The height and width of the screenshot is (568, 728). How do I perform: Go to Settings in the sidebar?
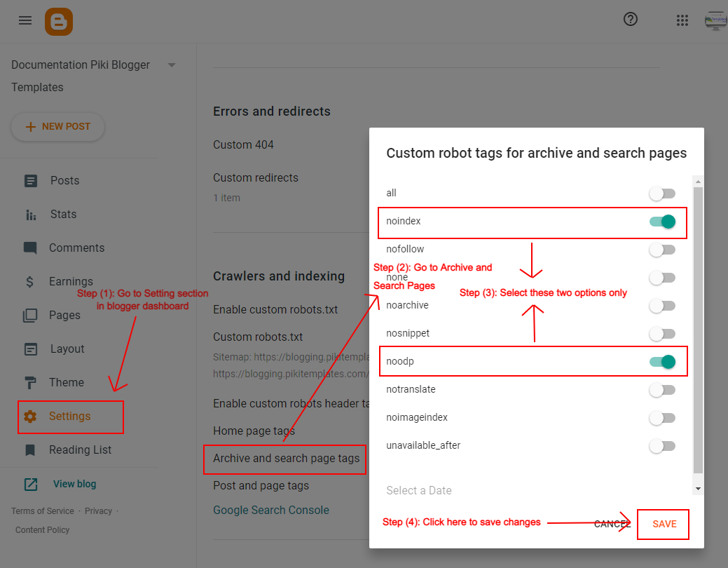tap(71, 417)
